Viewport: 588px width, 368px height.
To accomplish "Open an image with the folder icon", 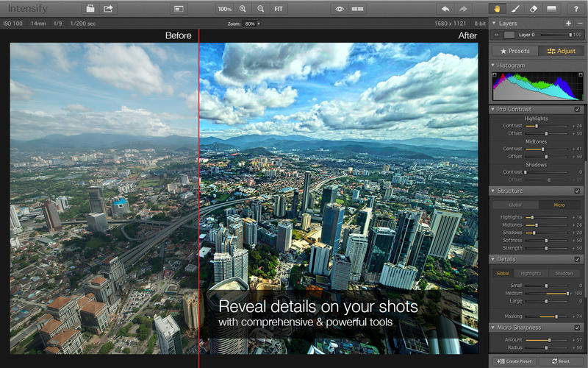I will click(x=90, y=9).
